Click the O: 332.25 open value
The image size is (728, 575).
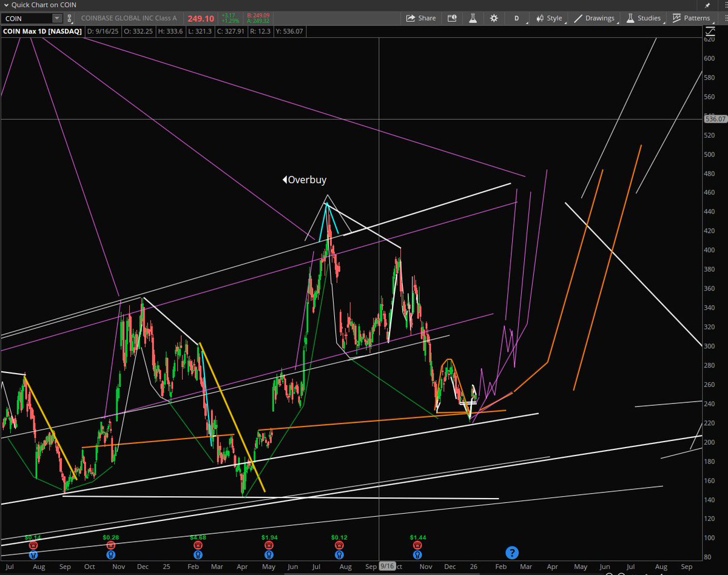point(139,32)
